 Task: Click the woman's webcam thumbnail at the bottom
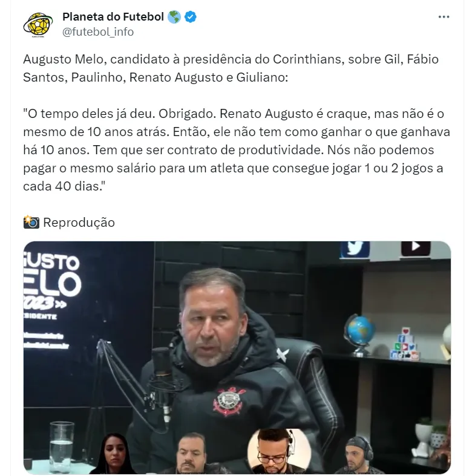pos(114,454)
